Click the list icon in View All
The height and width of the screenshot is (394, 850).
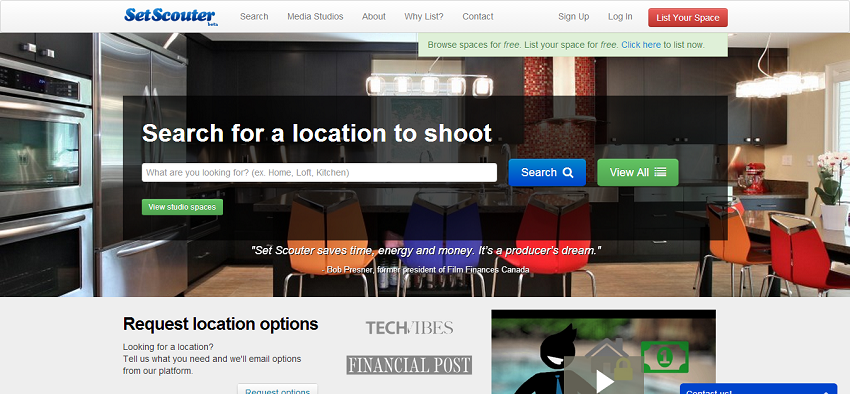[x=660, y=172]
